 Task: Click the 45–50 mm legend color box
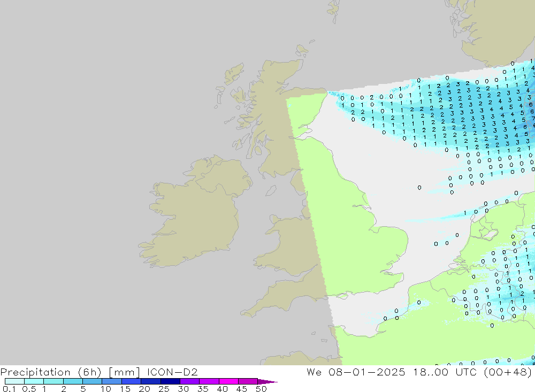click(248, 381)
